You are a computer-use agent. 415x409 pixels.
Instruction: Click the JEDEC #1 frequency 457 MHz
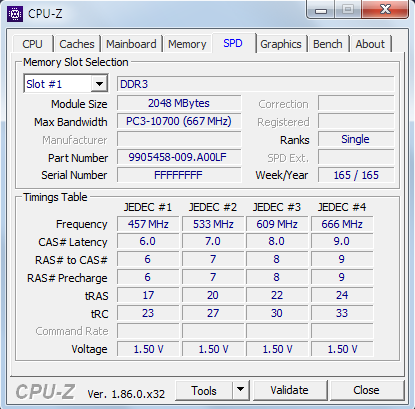click(x=148, y=224)
